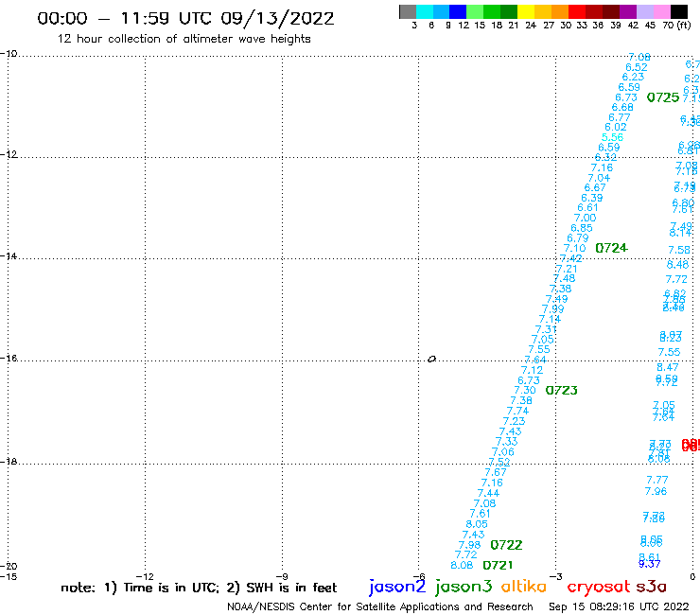Image resolution: width=700 pixels, height=615 pixels.
Task: Pick the purple swatch in the legend
Action: (628, 11)
